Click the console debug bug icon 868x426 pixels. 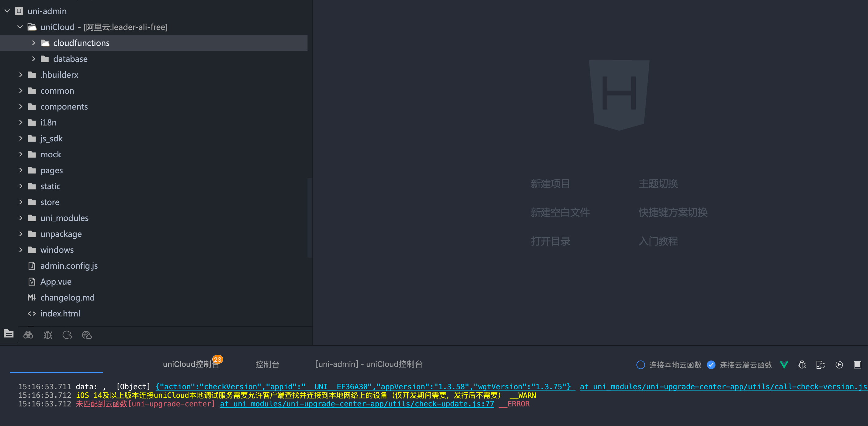point(802,365)
